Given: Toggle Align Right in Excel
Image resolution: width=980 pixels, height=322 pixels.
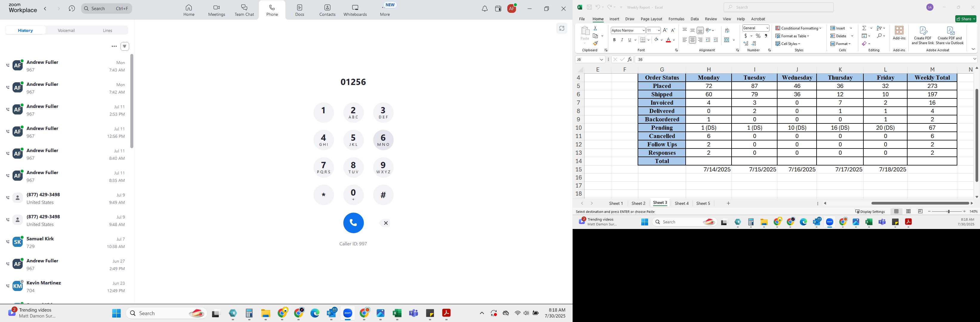Looking at the screenshot, I should tap(700, 40).
